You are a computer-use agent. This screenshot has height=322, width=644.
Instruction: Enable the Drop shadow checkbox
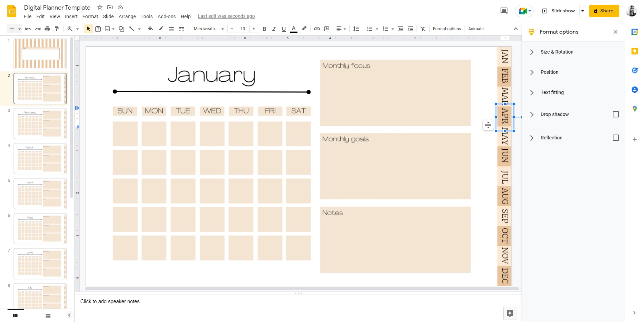pos(616,114)
